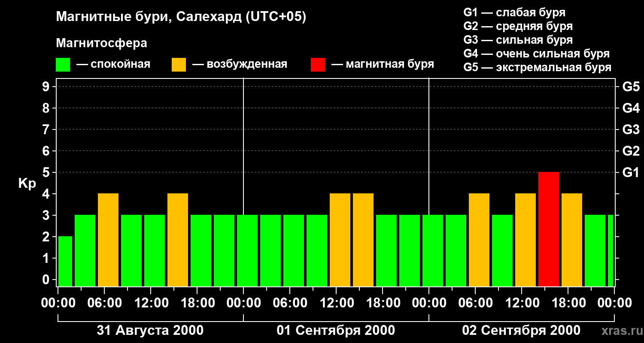644x343 pixels.
Task: Select the title 'Магнитные бури, Салехард (UTC+05)'
Action: point(181,17)
